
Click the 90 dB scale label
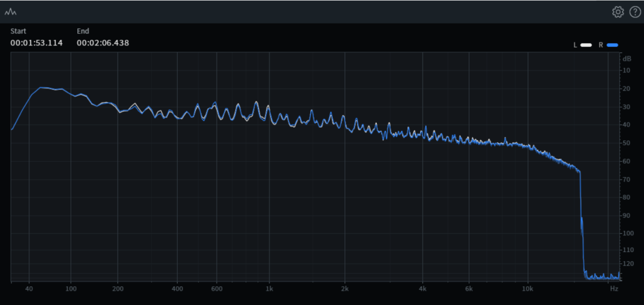coord(627,215)
